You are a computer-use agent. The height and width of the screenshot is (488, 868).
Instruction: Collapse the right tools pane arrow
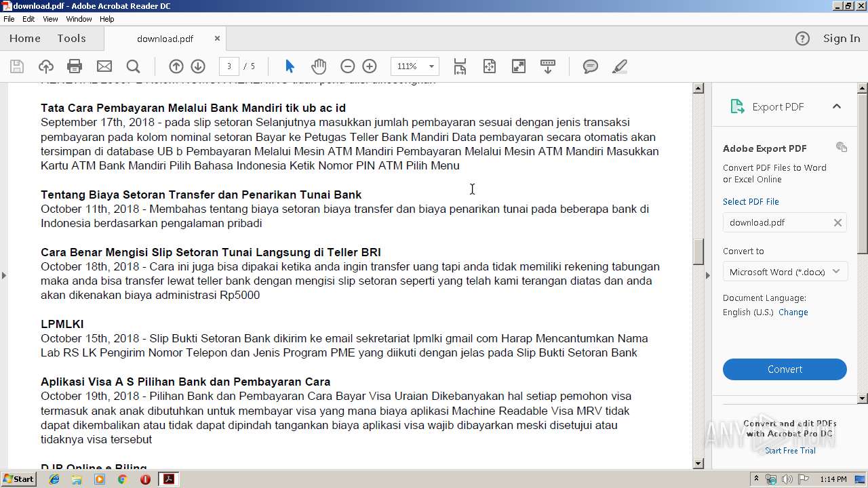point(708,275)
